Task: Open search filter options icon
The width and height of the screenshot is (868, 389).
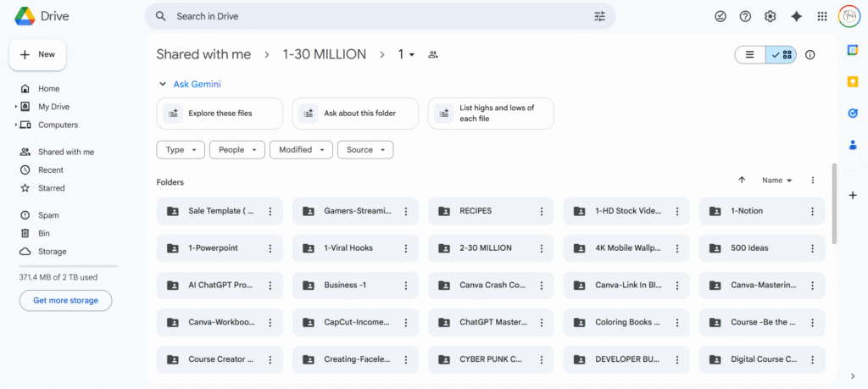Action: (600, 16)
